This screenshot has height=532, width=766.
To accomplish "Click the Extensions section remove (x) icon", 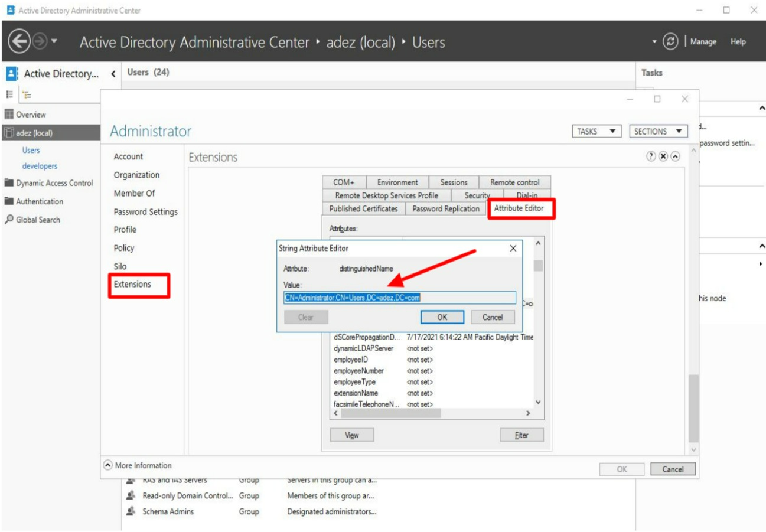I will coord(663,156).
